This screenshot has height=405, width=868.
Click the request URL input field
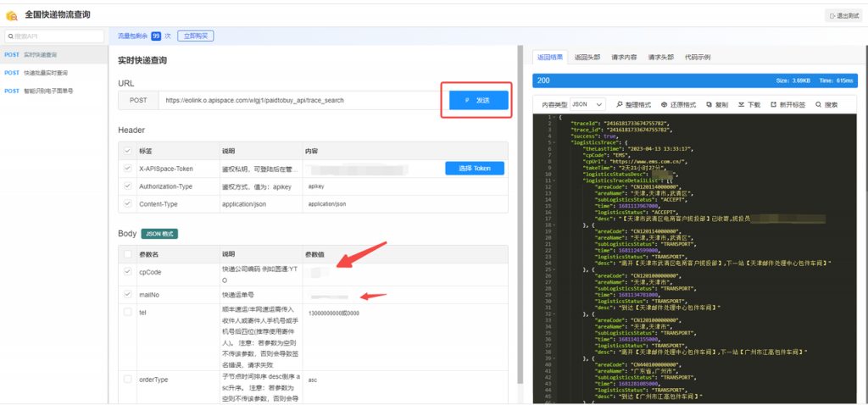click(303, 100)
